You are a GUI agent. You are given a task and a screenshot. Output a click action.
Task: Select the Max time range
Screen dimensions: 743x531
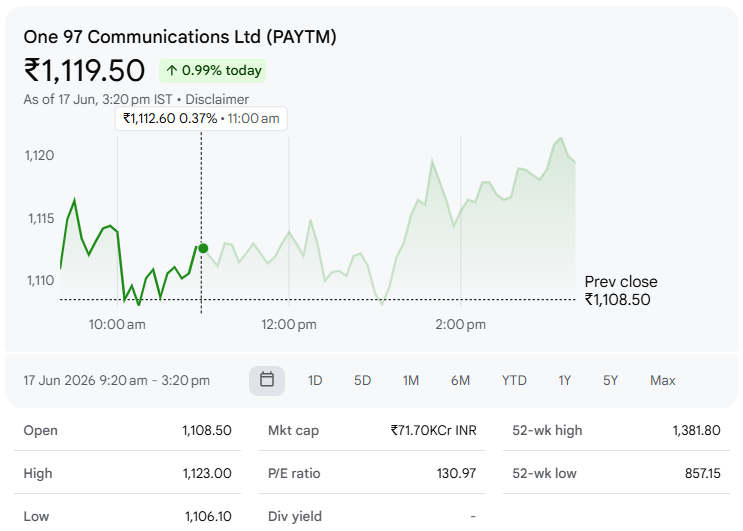click(x=662, y=381)
